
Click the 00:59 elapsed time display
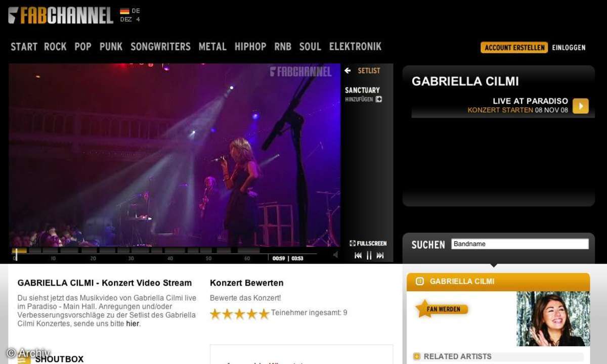click(279, 258)
